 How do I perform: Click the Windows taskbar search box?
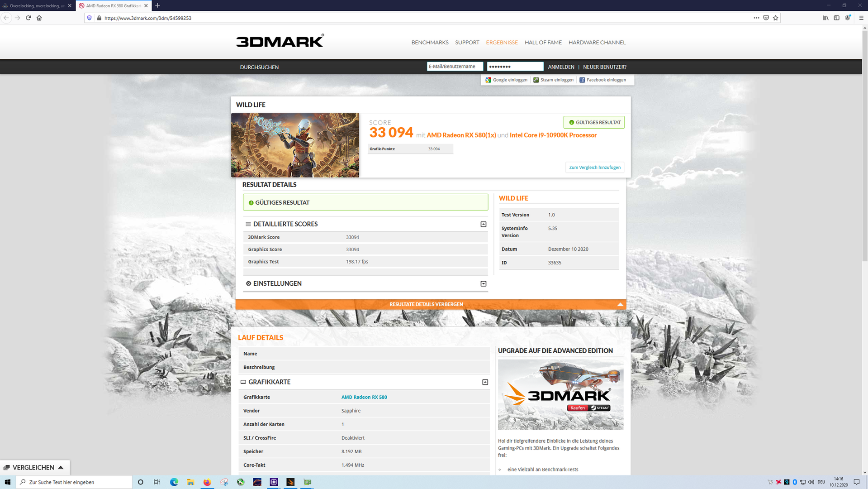(x=74, y=482)
